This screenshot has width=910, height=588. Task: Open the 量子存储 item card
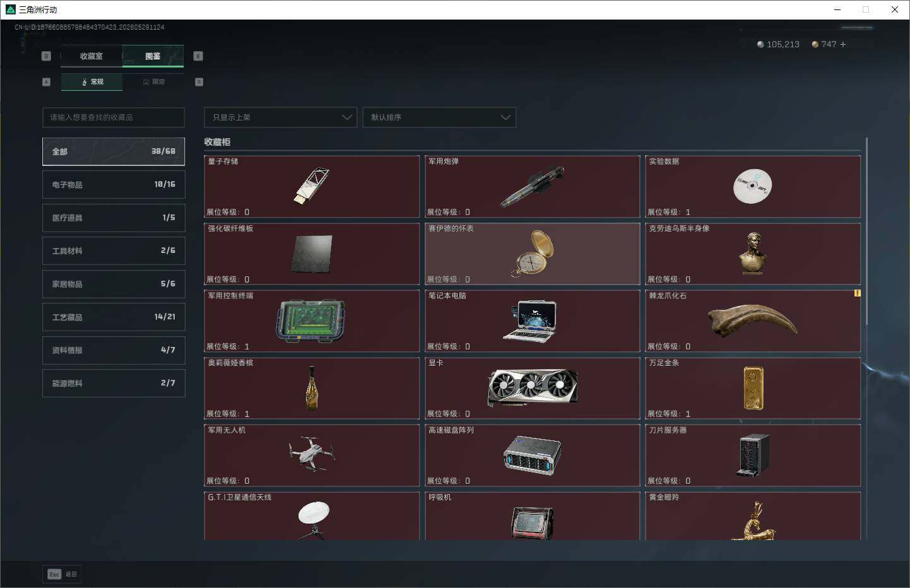point(312,187)
